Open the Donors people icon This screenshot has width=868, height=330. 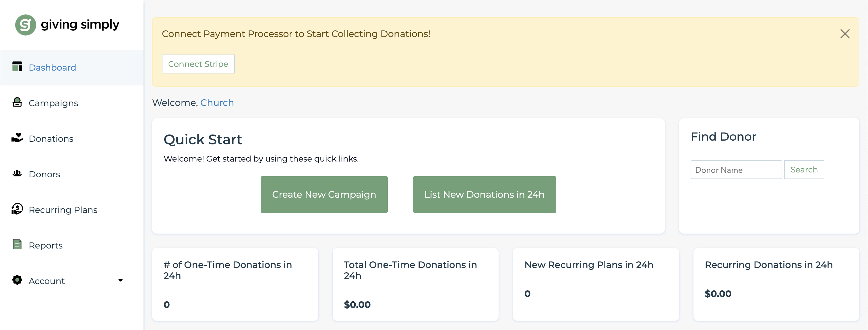[x=17, y=173]
